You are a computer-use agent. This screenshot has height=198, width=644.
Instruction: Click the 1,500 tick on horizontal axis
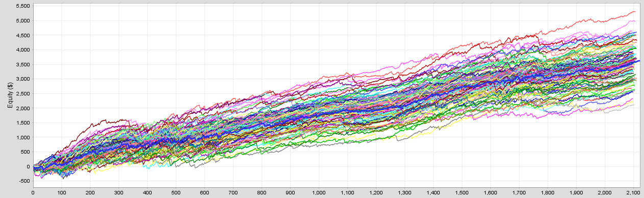(462, 193)
